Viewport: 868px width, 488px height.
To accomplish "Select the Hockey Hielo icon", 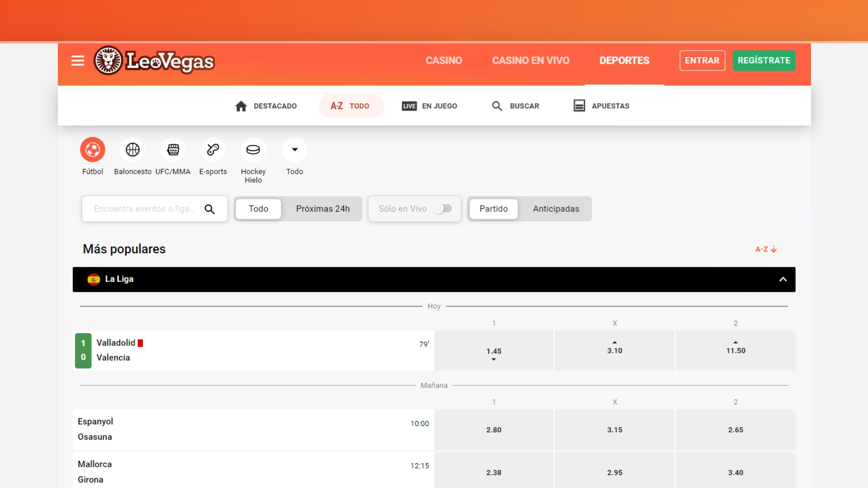I will tap(253, 150).
